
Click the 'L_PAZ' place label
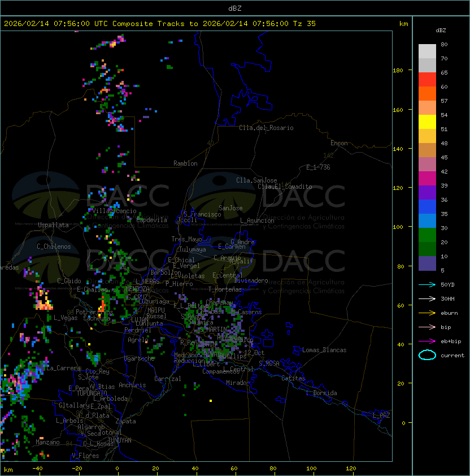pos(381,416)
